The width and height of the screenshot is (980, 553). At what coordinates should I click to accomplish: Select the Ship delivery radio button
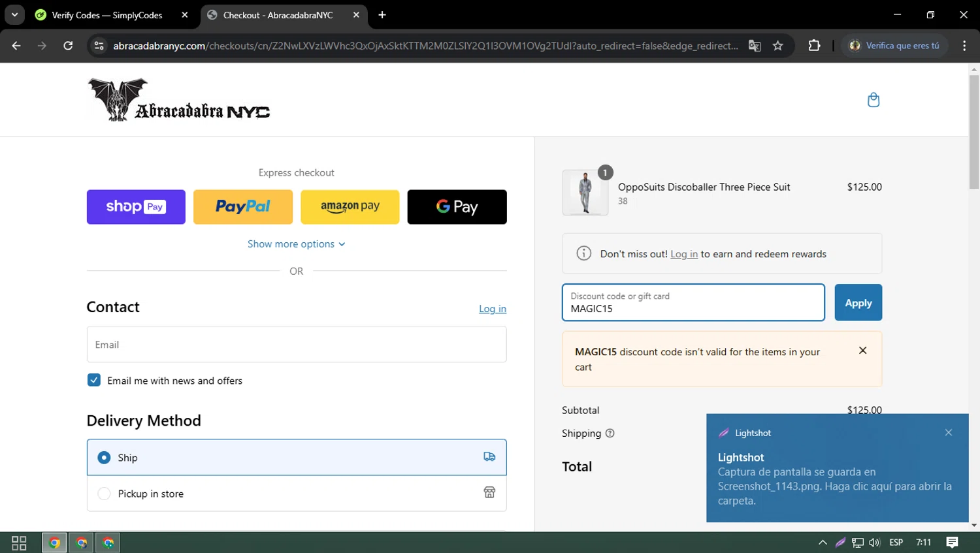[104, 458]
